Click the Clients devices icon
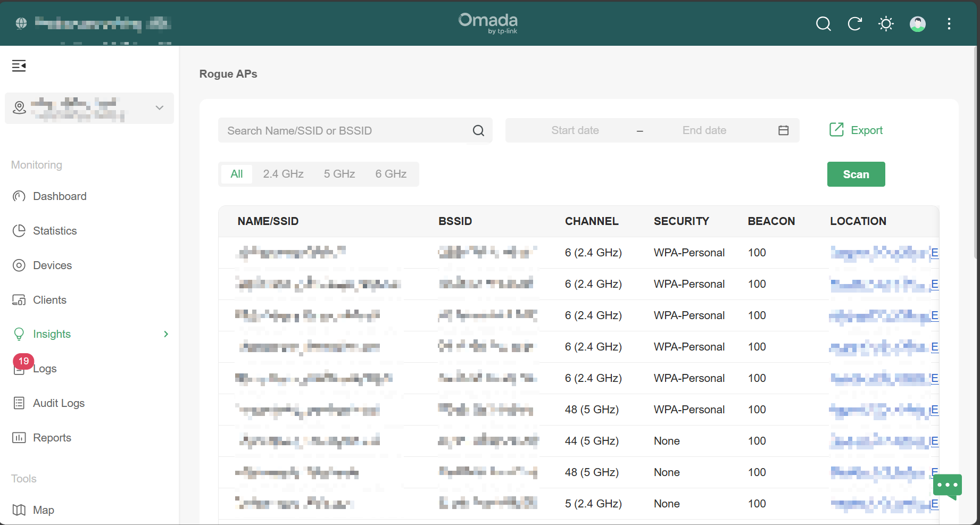 click(x=19, y=300)
